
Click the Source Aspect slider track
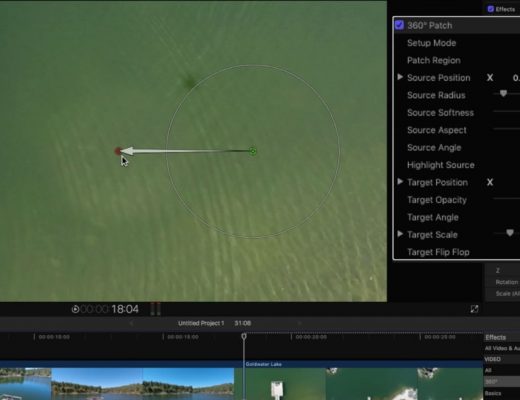(x=506, y=129)
